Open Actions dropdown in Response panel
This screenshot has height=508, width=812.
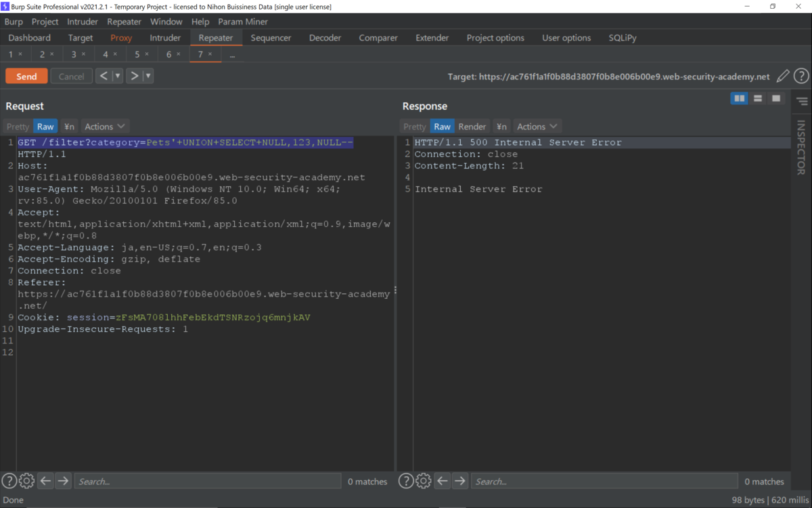[x=537, y=127]
